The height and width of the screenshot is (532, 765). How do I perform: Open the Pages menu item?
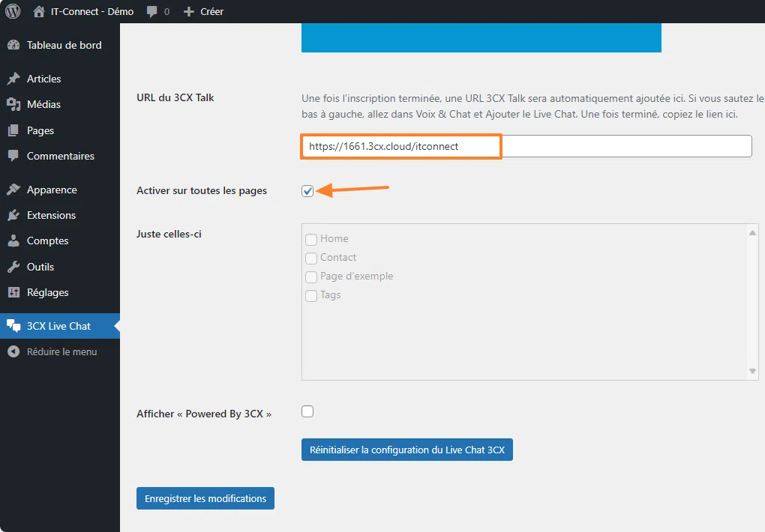(x=40, y=130)
